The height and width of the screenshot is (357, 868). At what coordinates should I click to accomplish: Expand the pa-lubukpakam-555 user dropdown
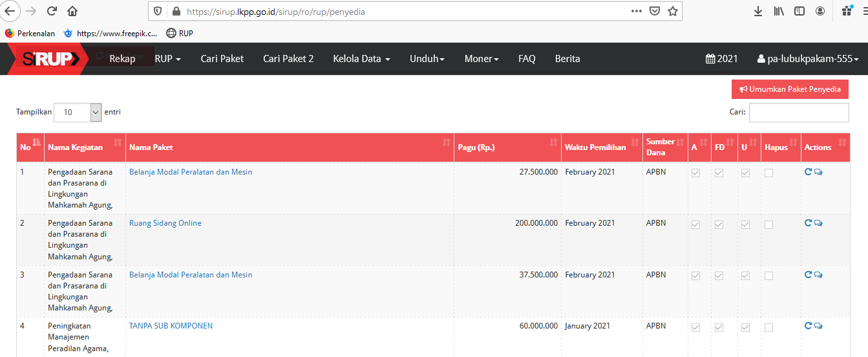(x=807, y=59)
